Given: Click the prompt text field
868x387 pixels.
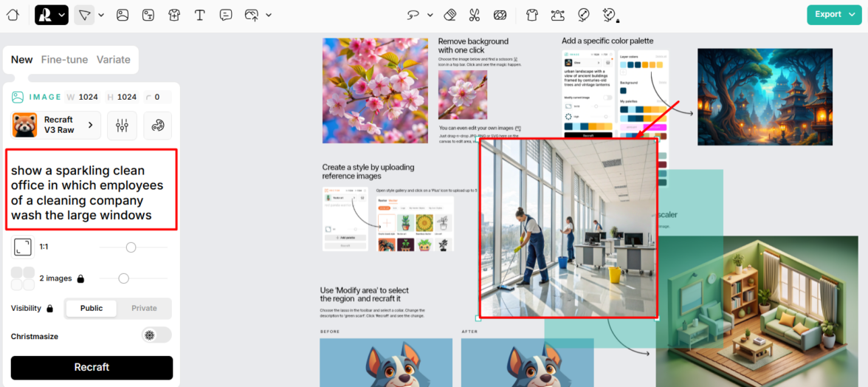Looking at the screenshot, I should 92,189.
